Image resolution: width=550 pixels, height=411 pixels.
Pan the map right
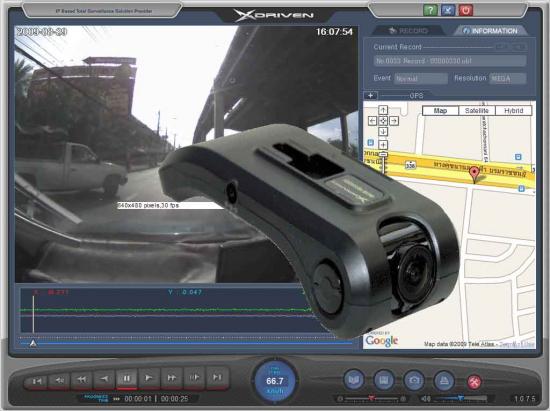(394, 121)
